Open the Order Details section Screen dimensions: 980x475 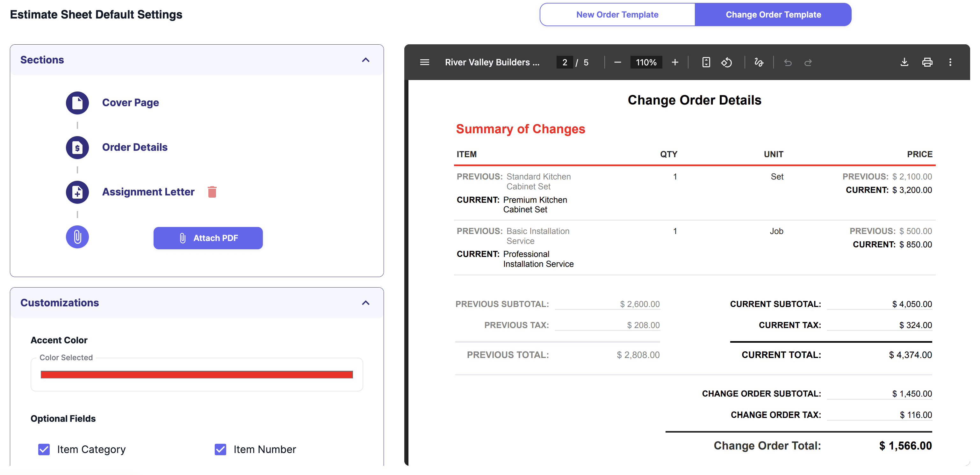(x=135, y=147)
